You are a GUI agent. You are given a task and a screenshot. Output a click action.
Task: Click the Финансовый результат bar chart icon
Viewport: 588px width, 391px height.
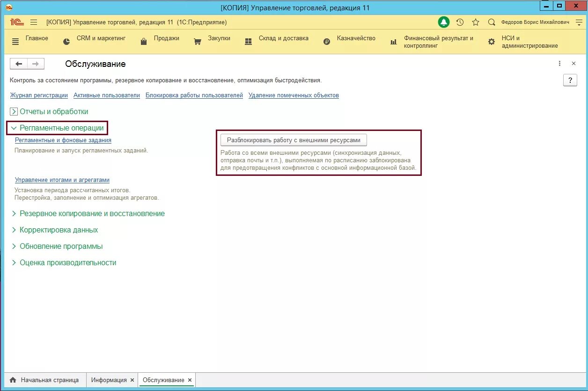click(394, 42)
